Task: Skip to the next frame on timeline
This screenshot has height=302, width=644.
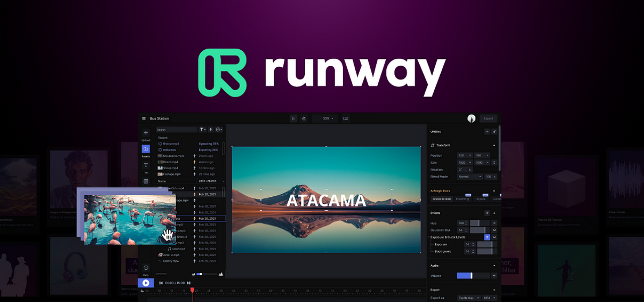Action: (x=189, y=283)
